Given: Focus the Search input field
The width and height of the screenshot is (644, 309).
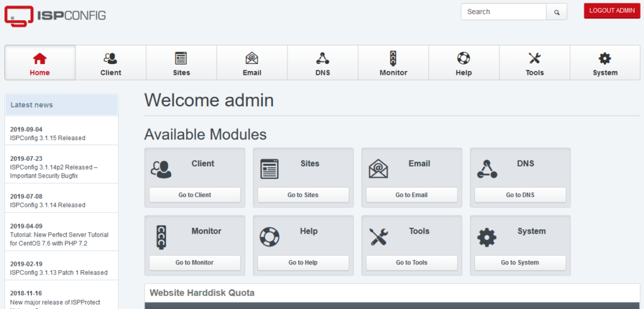Looking at the screenshot, I should coord(504,12).
